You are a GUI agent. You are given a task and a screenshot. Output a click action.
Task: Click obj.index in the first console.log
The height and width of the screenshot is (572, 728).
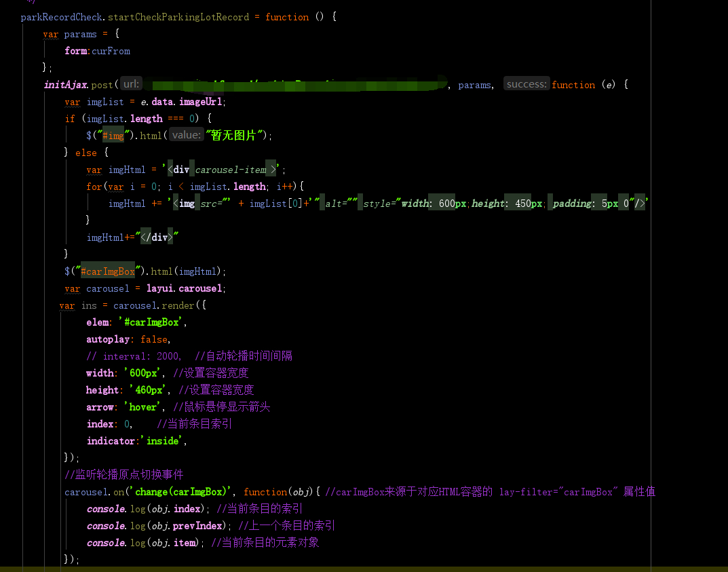click(x=176, y=509)
